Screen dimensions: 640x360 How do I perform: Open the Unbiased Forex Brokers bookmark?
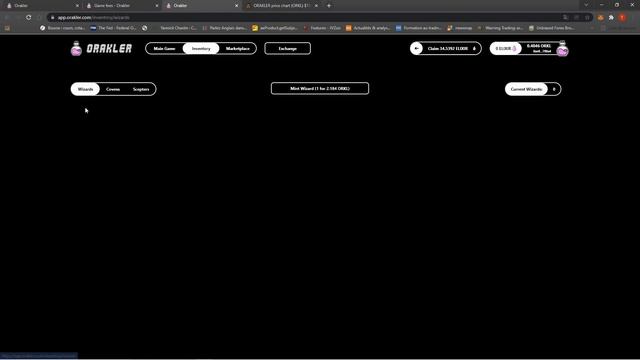[x=551, y=28]
